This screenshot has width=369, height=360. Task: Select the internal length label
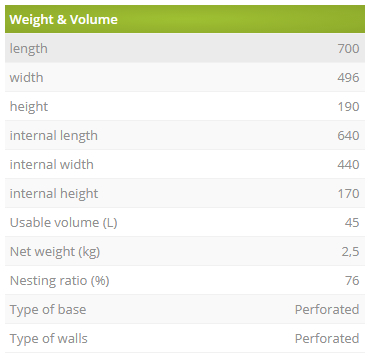[x=54, y=136]
